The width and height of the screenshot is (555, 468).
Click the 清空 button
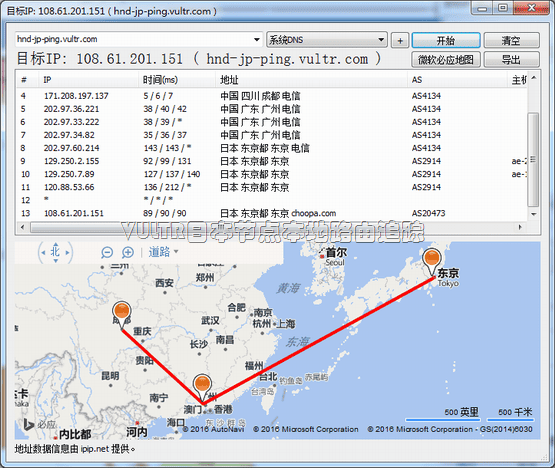point(511,40)
